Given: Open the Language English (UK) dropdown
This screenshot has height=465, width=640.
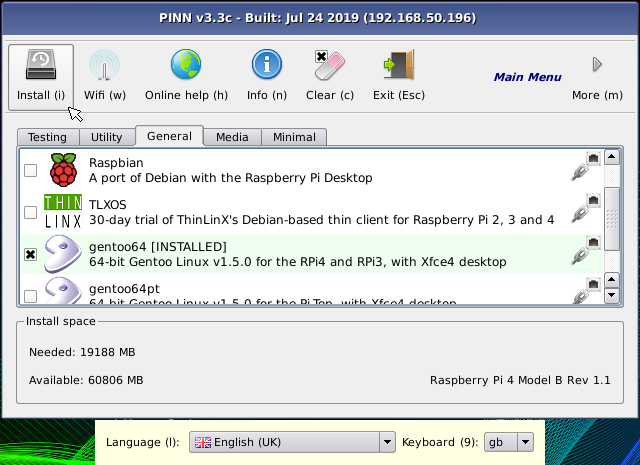Looking at the screenshot, I should click(292, 442).
